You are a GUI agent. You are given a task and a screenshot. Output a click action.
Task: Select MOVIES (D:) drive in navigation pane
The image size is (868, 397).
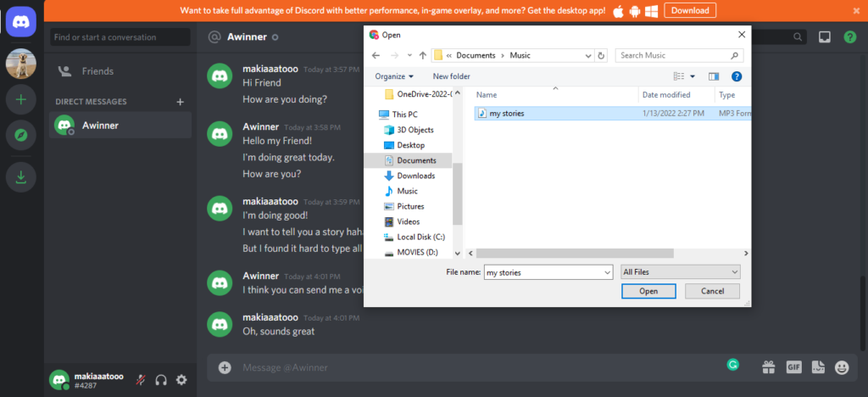tap(410, 252)
